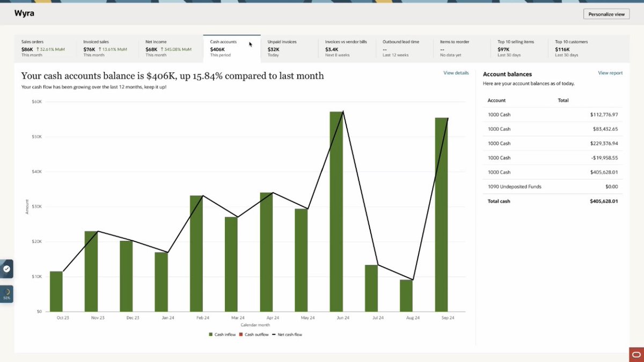Toggle the Cash inflow legend swatch
This screenshot has height=362, width=644.
pos(211,335)
